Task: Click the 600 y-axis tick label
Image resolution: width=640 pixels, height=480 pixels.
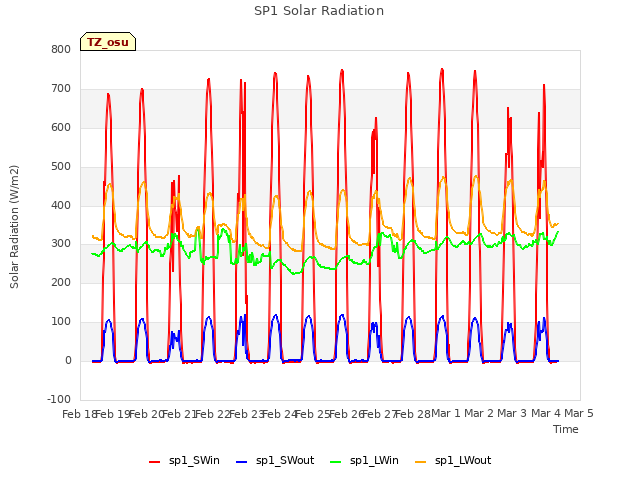Action: (61, 128)
